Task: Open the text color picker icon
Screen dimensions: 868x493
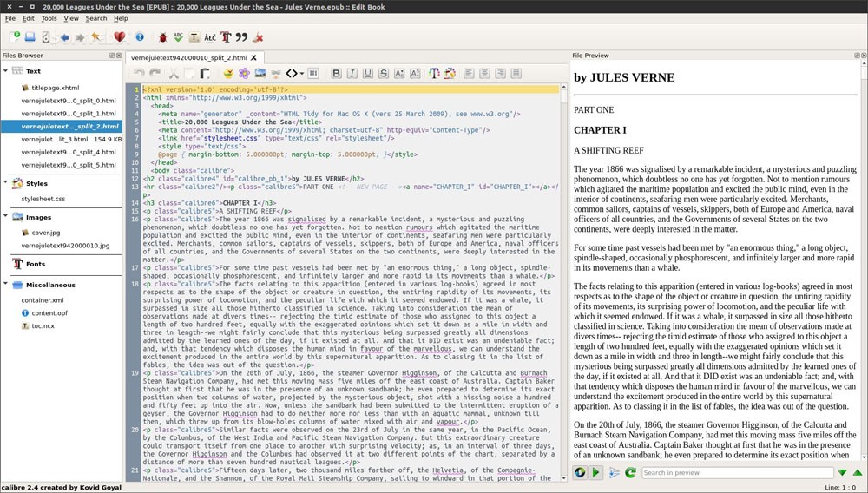Action: click(434, 74)
